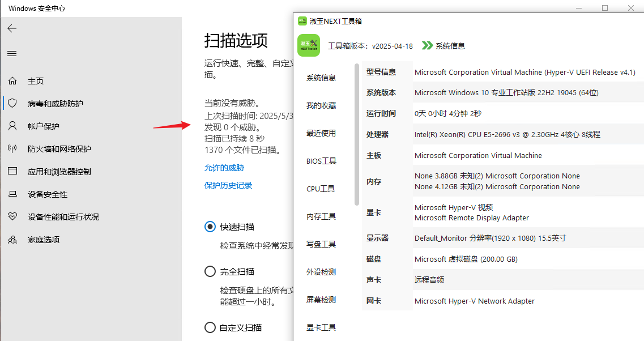Viewport: 644px width, 341px height.
Task: Open the 允许的威胁 link
Action: 224,168
